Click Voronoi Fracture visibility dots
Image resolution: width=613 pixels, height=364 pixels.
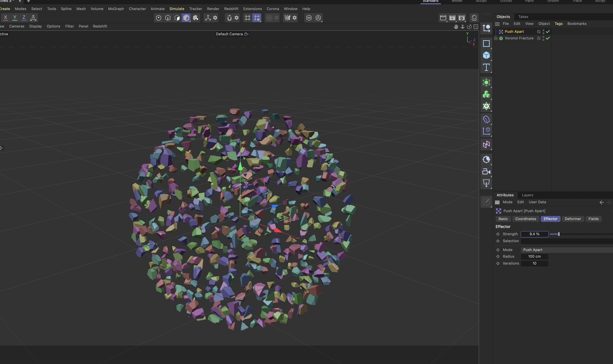[x=543, y=38]
